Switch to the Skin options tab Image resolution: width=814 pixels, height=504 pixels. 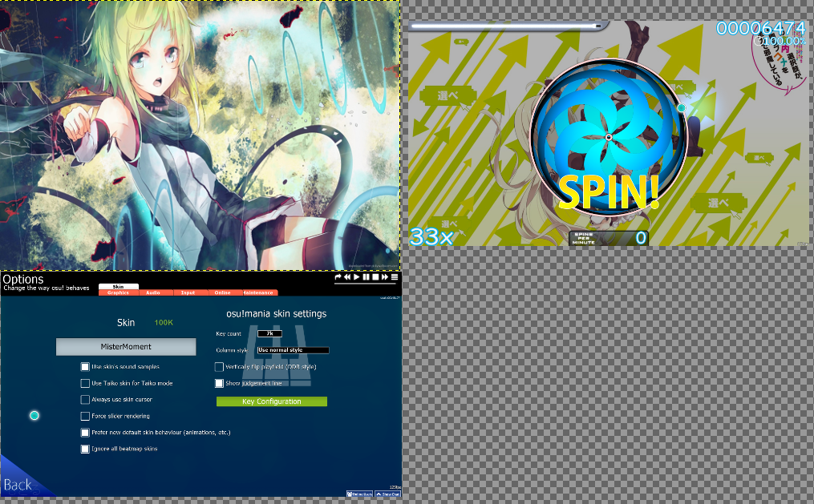119,286
